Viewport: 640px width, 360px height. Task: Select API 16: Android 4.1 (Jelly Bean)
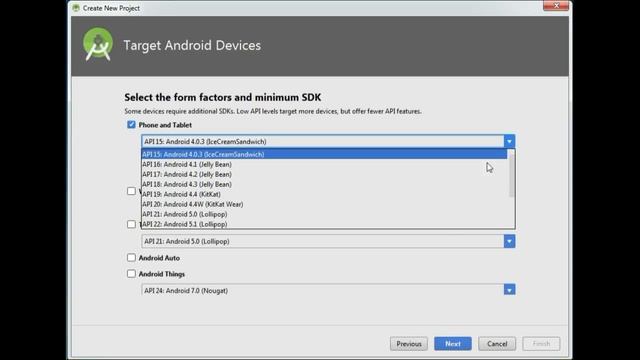324,164
